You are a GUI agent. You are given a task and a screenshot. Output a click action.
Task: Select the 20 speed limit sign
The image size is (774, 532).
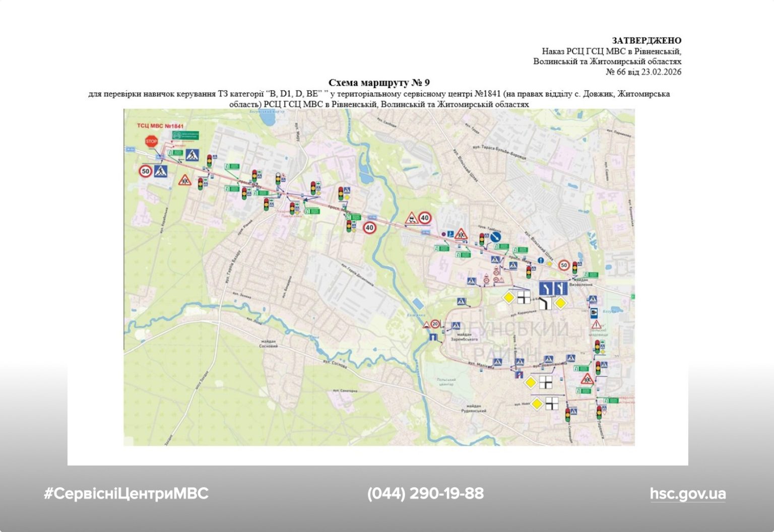pos(435,324)
